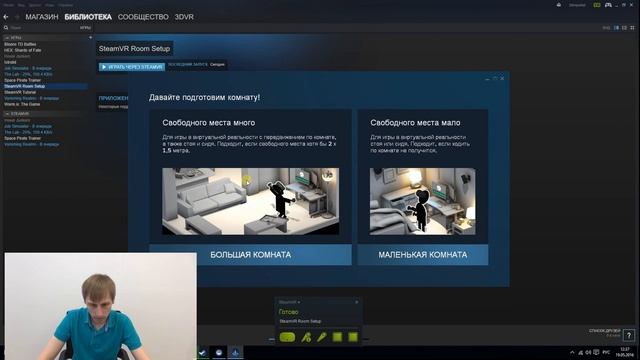This screenshot has height=360, width=640.
Task: Switch to the БИБЛИОТЕКА tab
Action: pos(88,17)
